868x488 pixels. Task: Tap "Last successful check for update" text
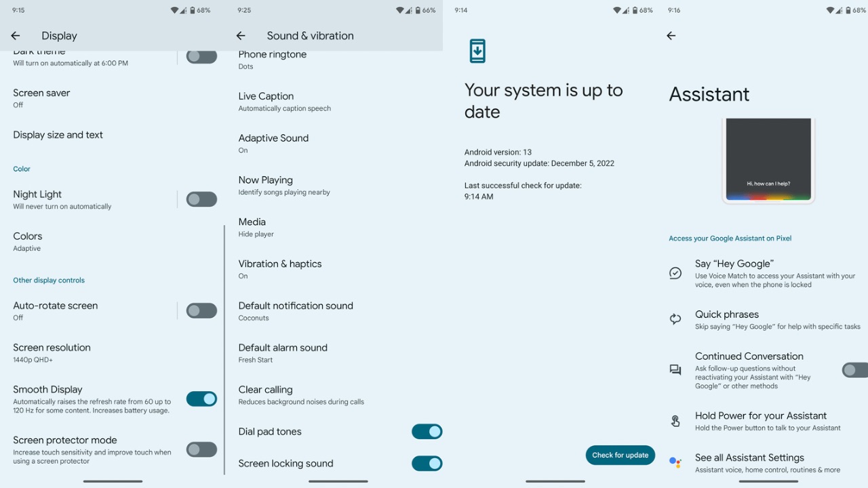click(x=523, y=186)
